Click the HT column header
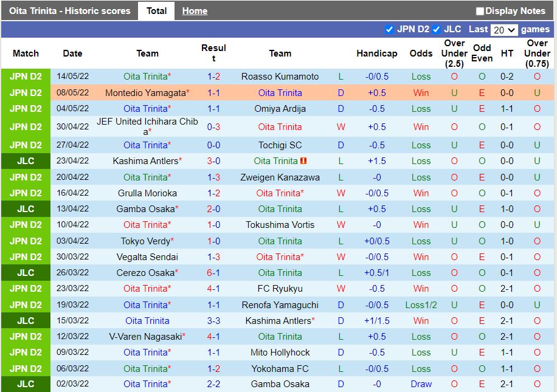Viewport: 557px width, 392px height. click(x=507, y=53)
